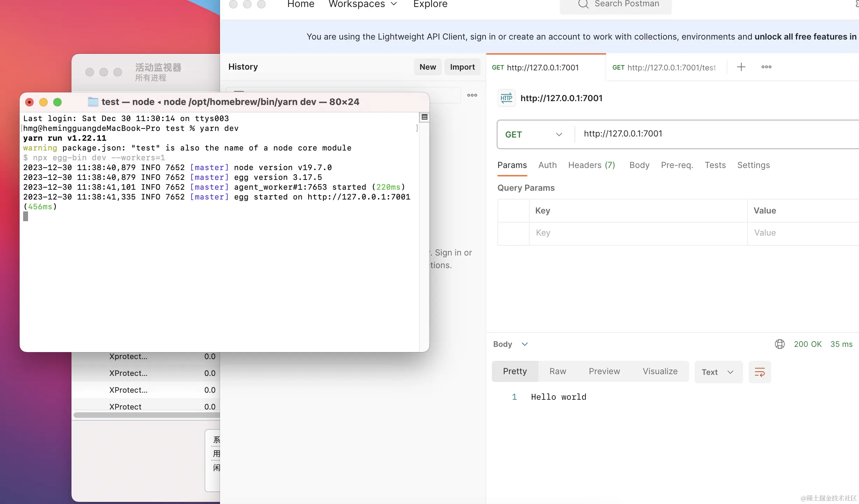The width and height of the screenshot is (859, 504).
Task: Select the Raw response view tab
Action: (557, 371)
